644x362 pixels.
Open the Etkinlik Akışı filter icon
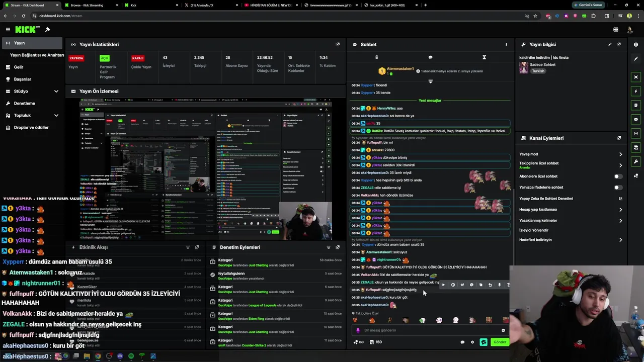188,247
